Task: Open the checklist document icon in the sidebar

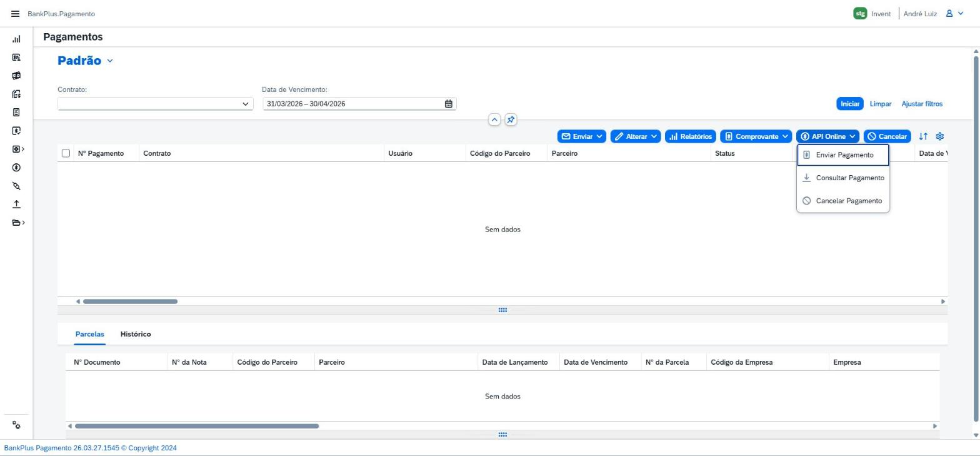Action: pyautogui.click(x=16, y=113)
